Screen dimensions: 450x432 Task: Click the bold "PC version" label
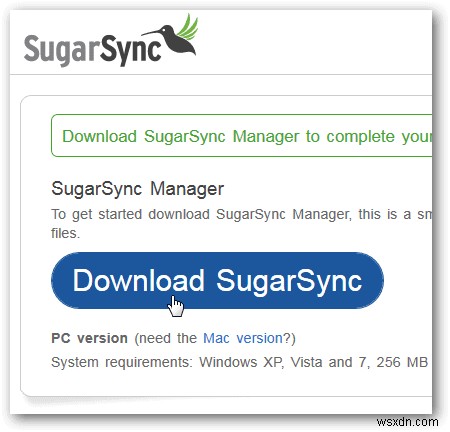point(89,338)
